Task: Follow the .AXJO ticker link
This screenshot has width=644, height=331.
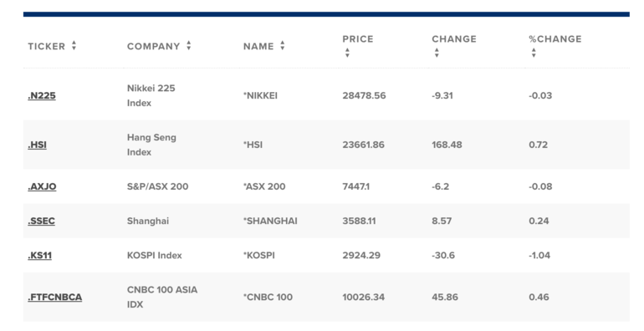Action: 43,186
